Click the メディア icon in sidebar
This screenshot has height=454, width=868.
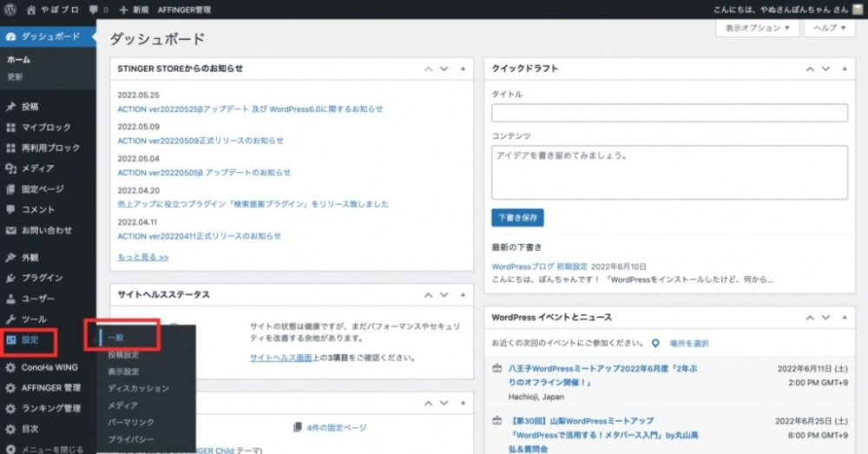click(10, 168)
